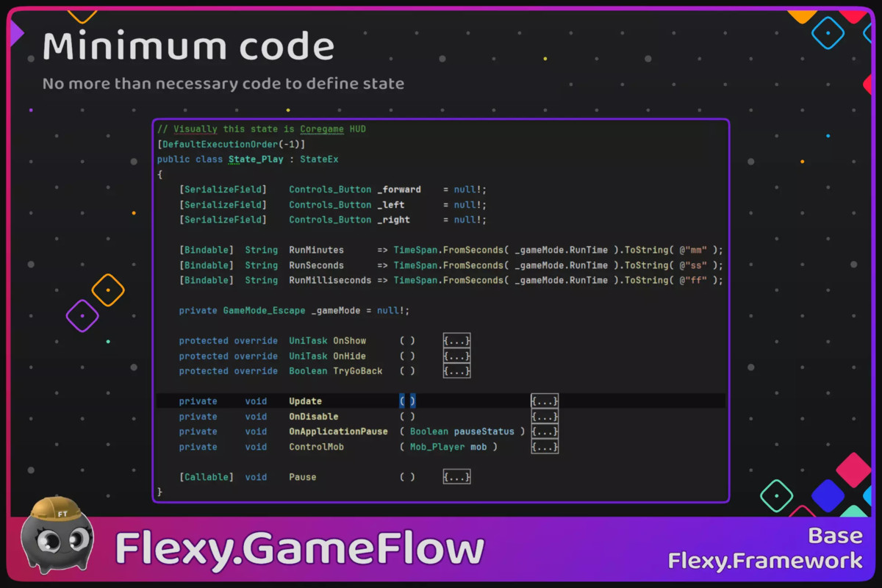
Task: Click the Bindable attribute on RunMilliseconds line
Action: tap(207, 280)
